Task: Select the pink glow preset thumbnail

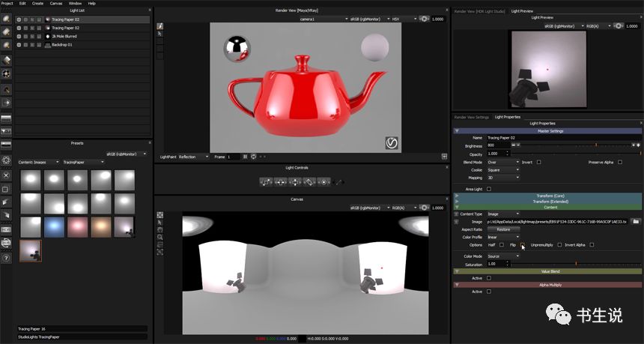Action: tap(77, 227)
